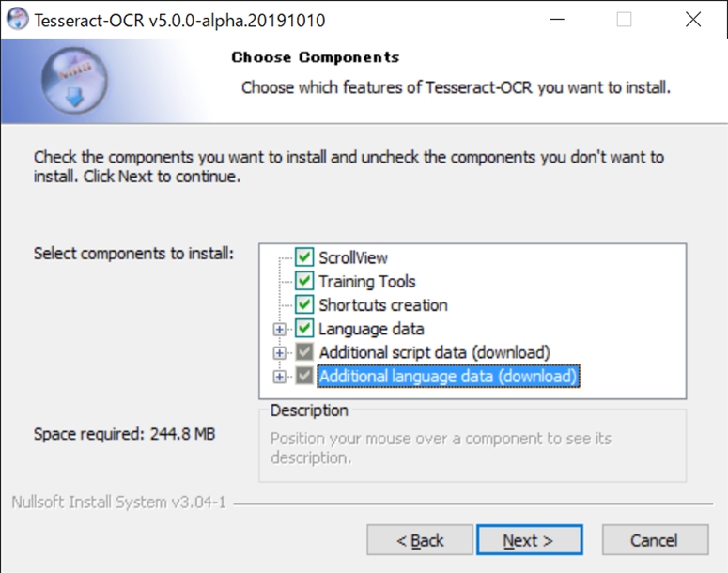
Task: Select the ScrollView component label
Action: coord(353,257)
